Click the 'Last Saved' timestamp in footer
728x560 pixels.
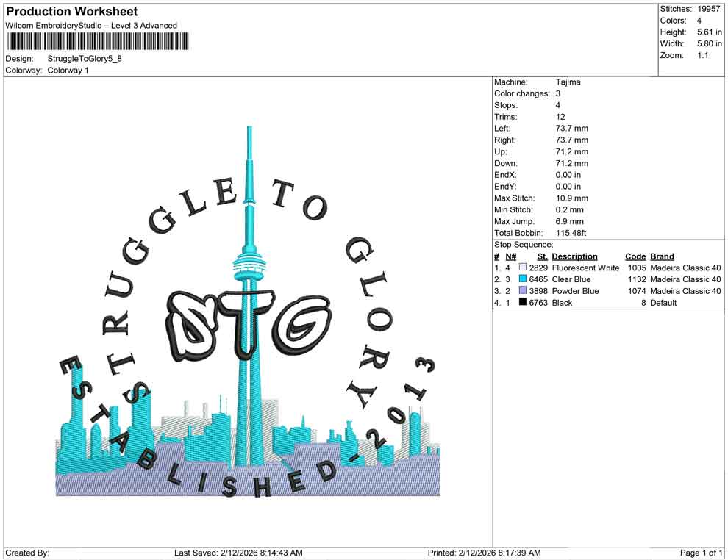[x=238, y=553]
